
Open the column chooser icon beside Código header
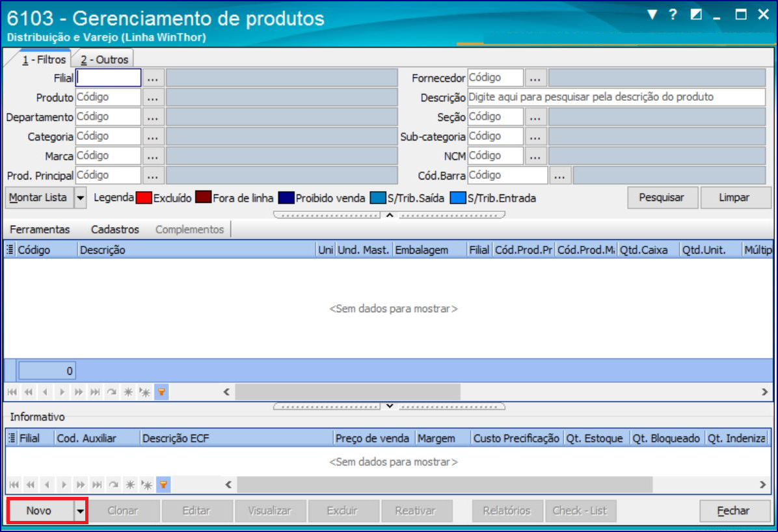pyautogui.click(x=10, y=250)
